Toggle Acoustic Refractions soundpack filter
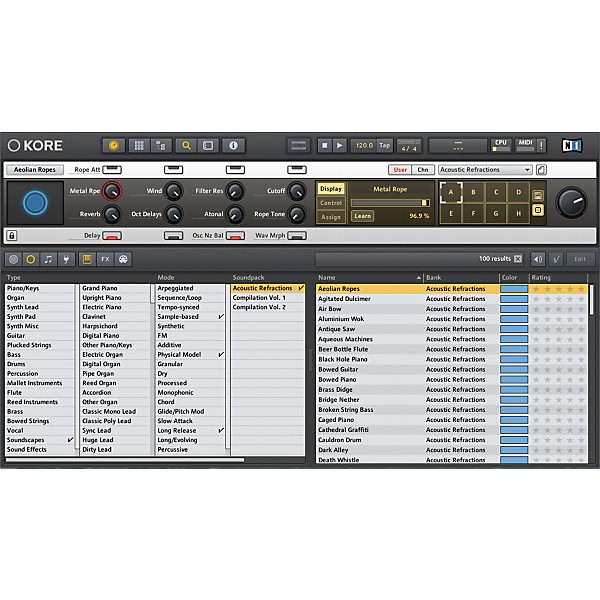The image size is (600, 600). 268,288
